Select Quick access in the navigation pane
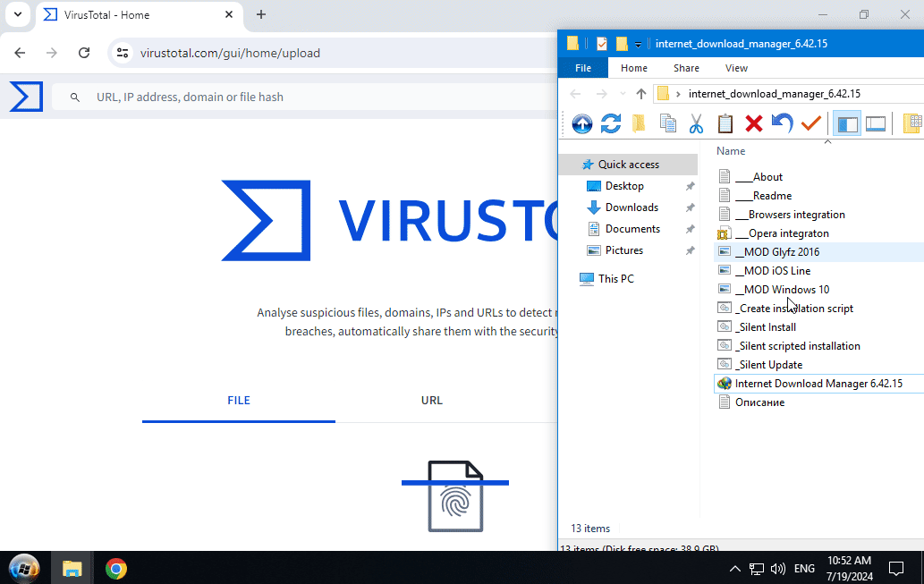 [628, 165]
